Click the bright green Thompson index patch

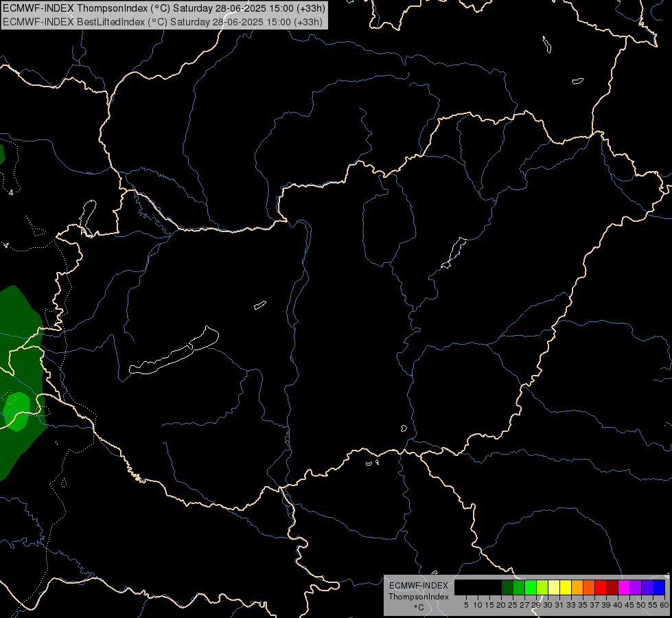(16, 411)
